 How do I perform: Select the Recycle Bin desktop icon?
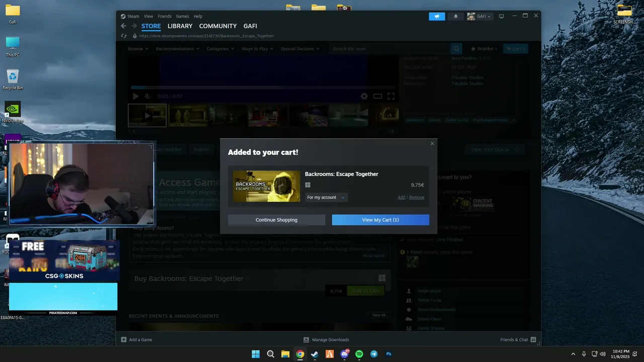click(x=13, y=80)
